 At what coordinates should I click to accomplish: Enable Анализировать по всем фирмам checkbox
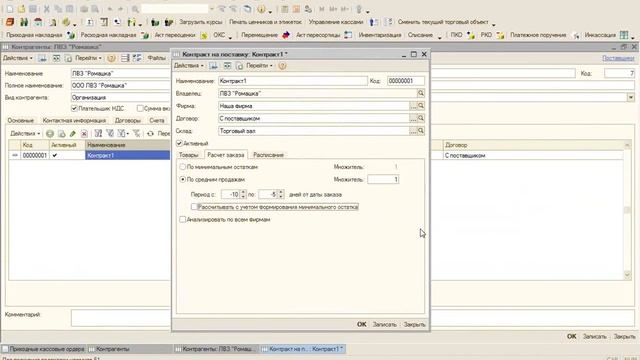[182, 220]
